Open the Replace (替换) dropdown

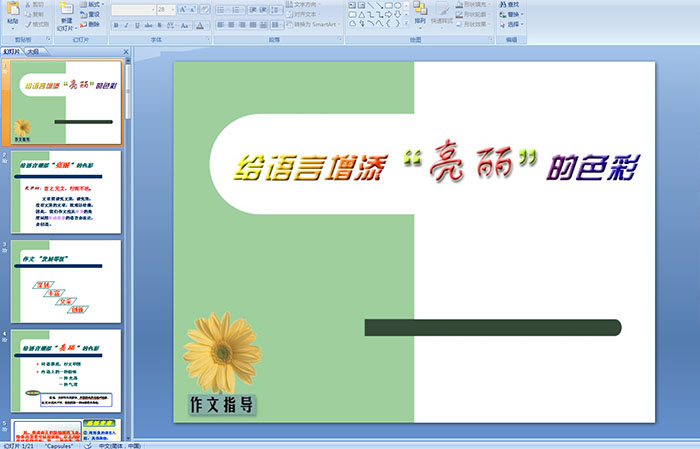click(x=512, y=14)
